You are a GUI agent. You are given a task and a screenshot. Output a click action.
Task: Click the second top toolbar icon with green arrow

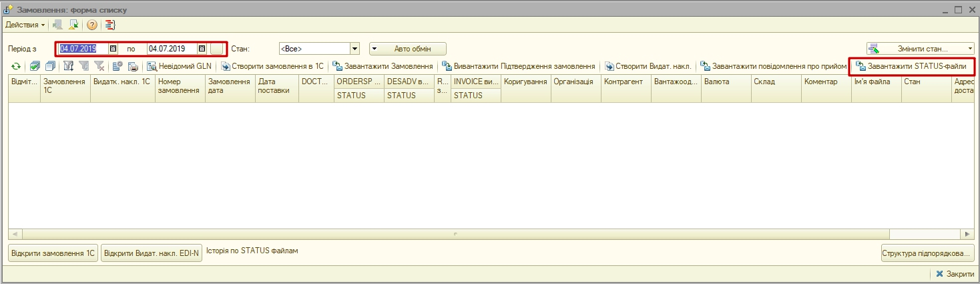pyautogui.click(x=73, y=25)
